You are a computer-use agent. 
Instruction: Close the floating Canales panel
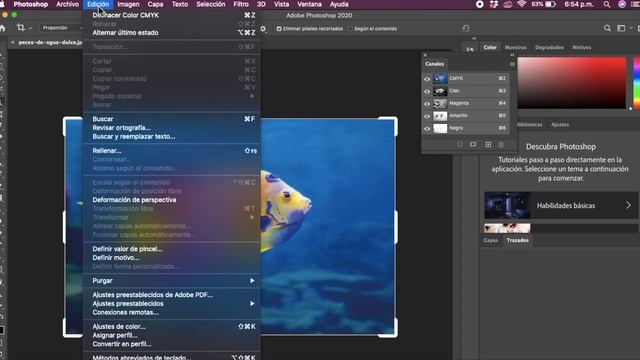425,55
